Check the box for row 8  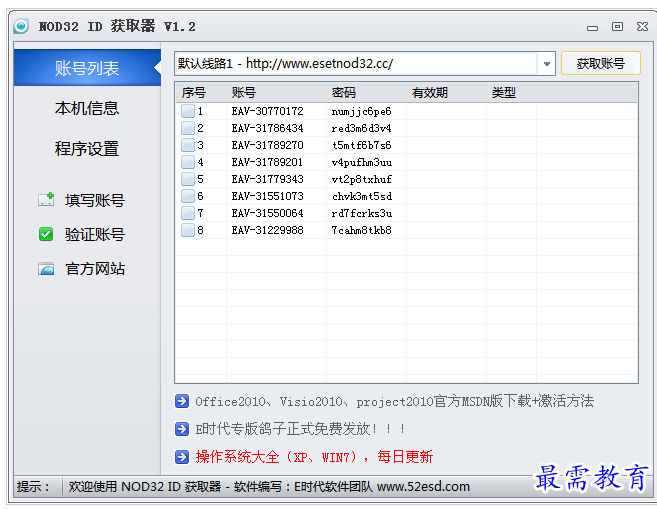pyautogui.click(x=188, y=230)
